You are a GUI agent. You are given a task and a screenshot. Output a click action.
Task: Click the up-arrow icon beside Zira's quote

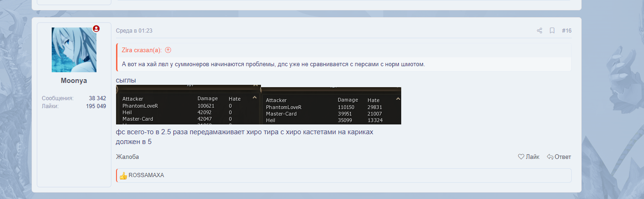coord(168,50)
